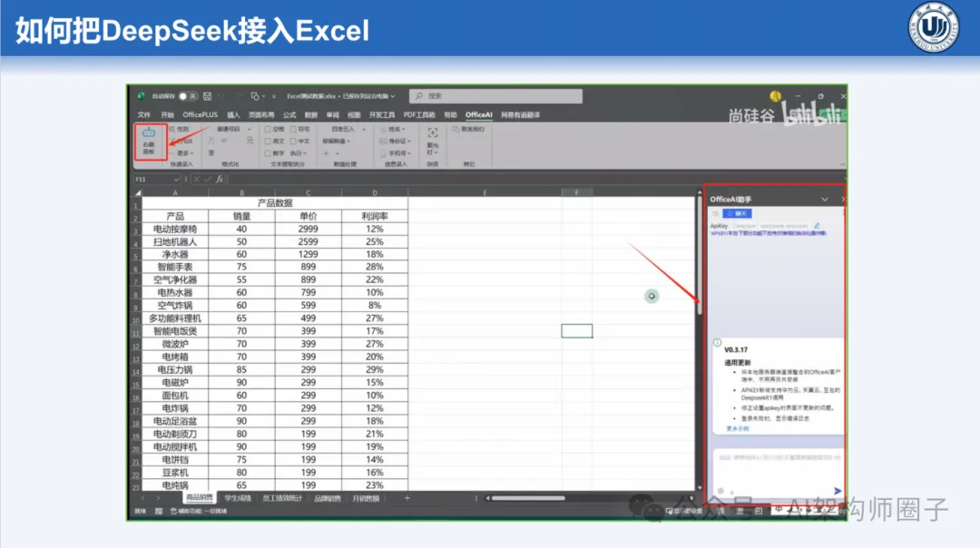Select the 品牌销售 sheet tab
The image size is (980, 548).
328,498
